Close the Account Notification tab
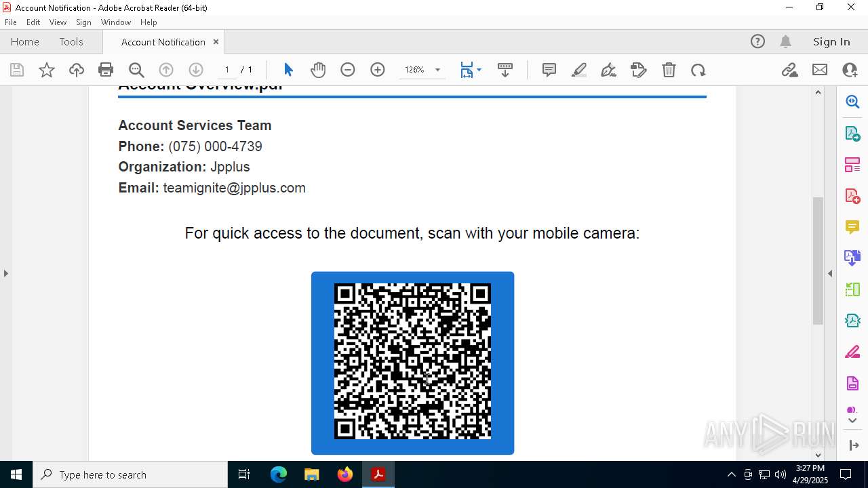868x488 pixels. tap(216, 41)
